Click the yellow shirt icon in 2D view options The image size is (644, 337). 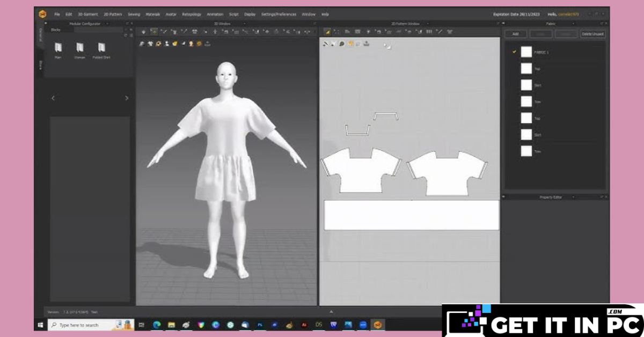click(350, 44)
